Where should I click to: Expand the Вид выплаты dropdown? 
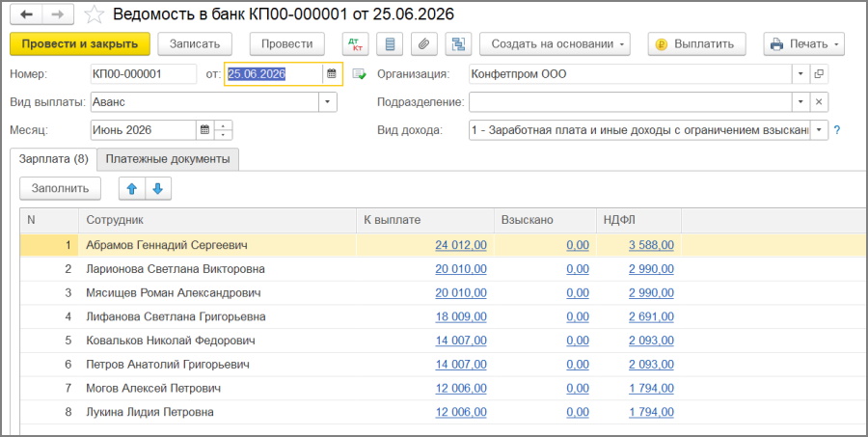[x=328, y=102]
